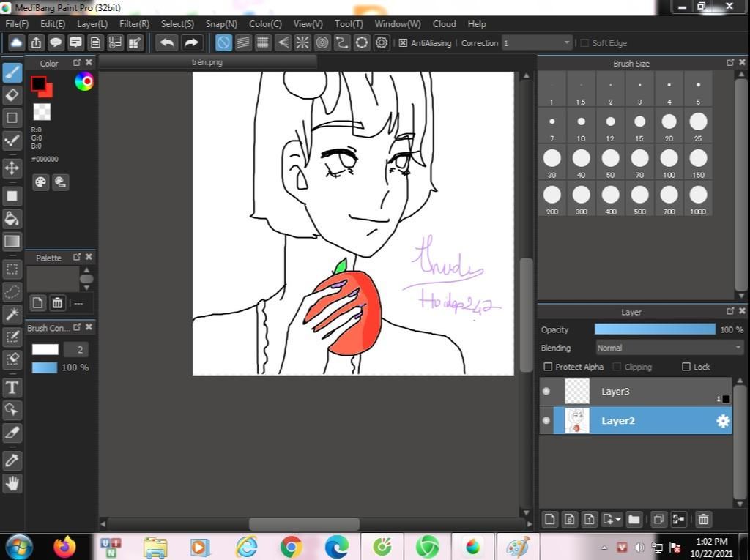Image resolution: width=750 pixels, height=560 pixels.
Task: Click the black foreground color swatch
Action: point(38,83)
